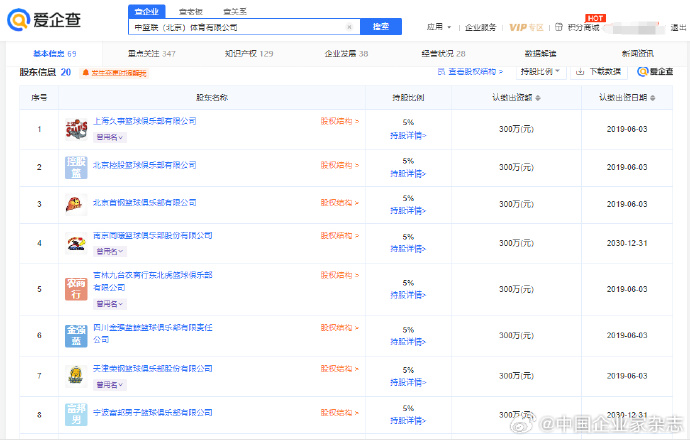690x440 pixels.
Task: Open 北京首钢篮球俱乐部有限公司 link
Action: 144,202
